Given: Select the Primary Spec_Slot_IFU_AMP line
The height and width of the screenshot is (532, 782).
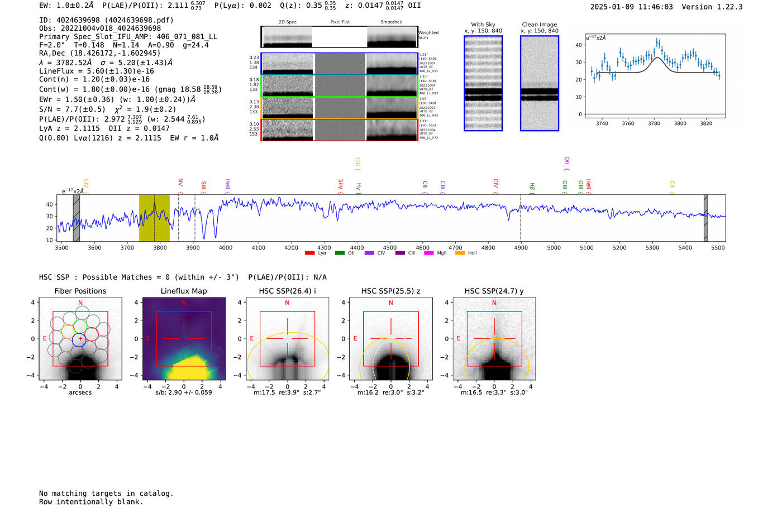Looking at the screenshot, I should pyautogui.click(x=128, y=37).
